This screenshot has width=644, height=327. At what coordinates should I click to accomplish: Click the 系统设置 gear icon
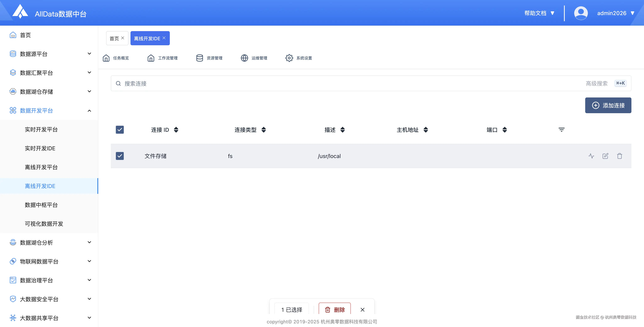(x=289, y=58)
